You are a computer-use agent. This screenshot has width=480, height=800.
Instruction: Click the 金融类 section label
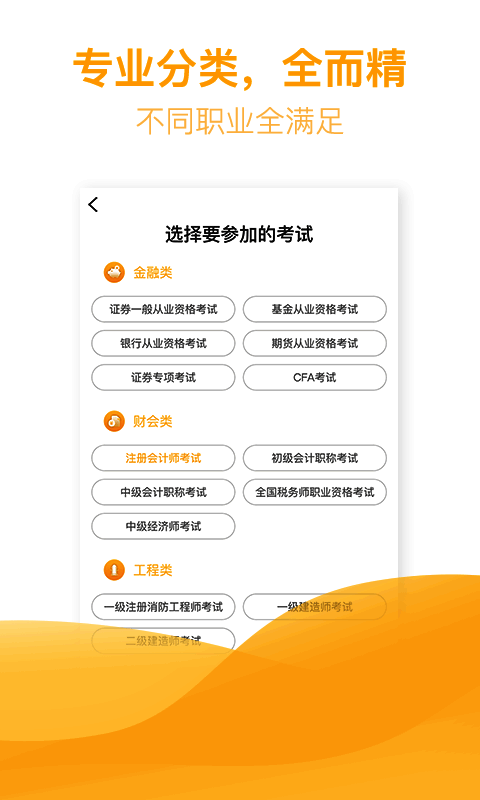tap(153, 273)
